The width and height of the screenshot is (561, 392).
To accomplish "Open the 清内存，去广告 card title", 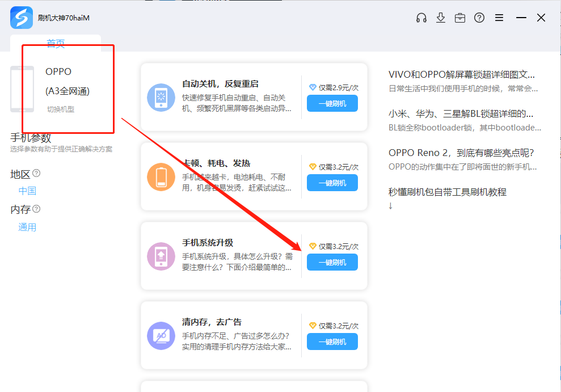I will pyautogui.click(x=212, y=322).
